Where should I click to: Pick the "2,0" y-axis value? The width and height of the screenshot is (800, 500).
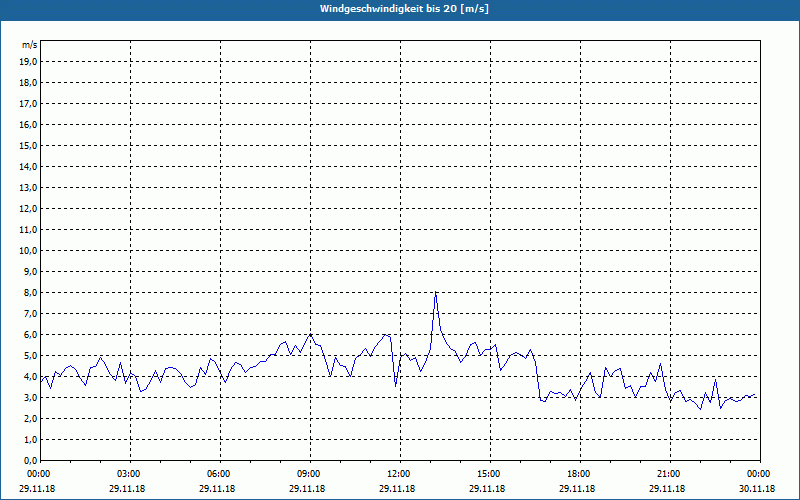point(30,419)
